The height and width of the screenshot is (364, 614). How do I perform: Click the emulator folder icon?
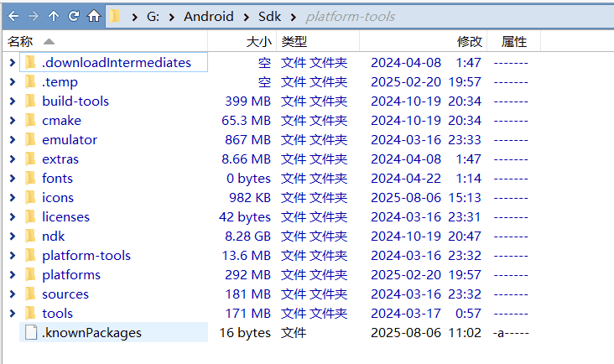[x=31, y=139]
